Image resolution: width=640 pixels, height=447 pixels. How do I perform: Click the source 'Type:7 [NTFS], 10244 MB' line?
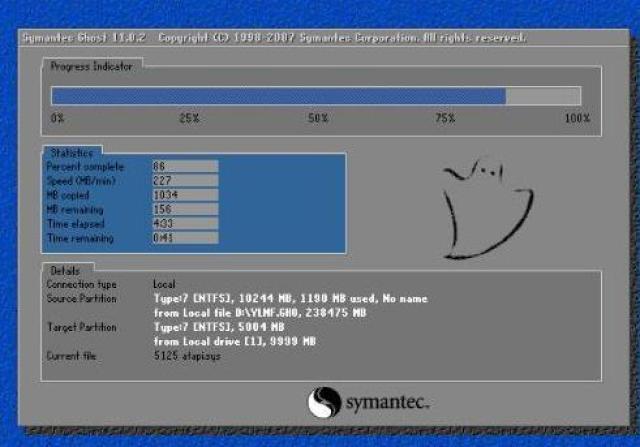[x=291, y=298]
